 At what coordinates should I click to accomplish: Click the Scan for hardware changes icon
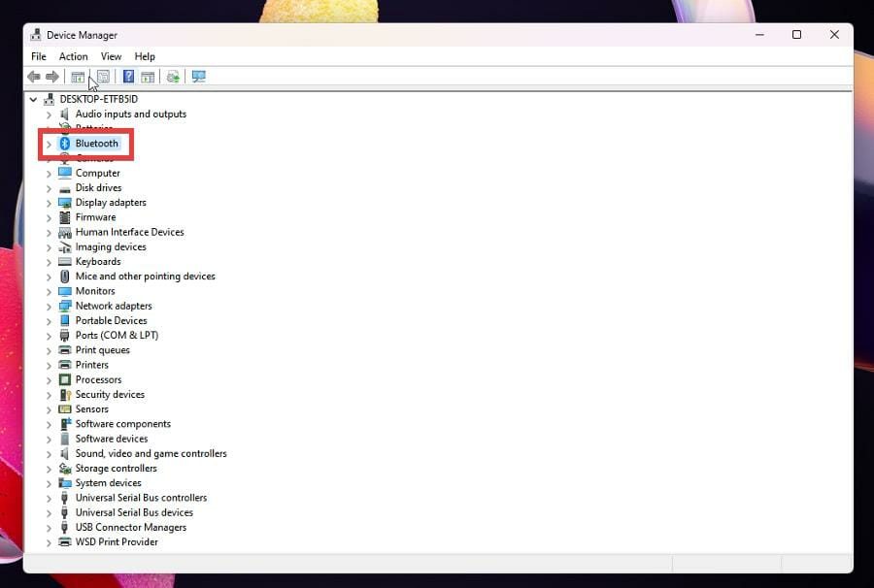tap(199, 77)
